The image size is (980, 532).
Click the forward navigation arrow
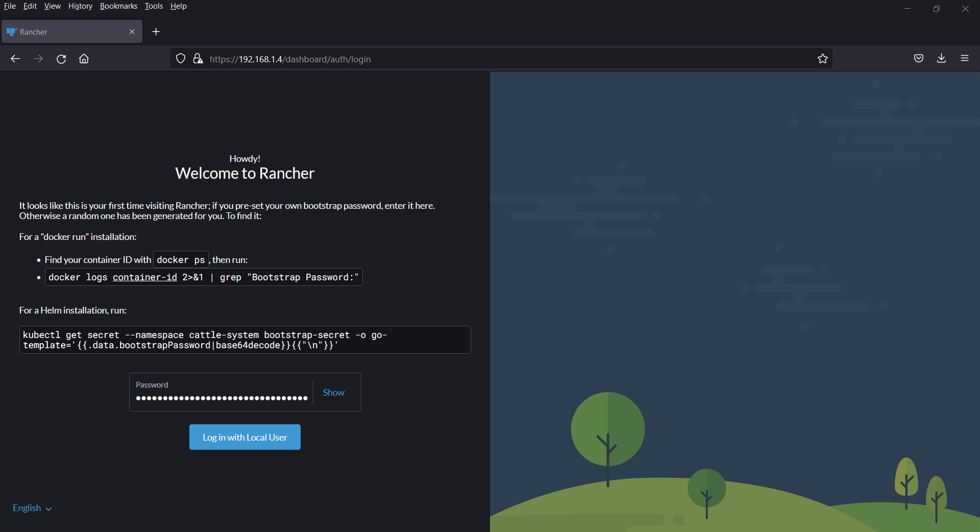(x=38, y=59)
